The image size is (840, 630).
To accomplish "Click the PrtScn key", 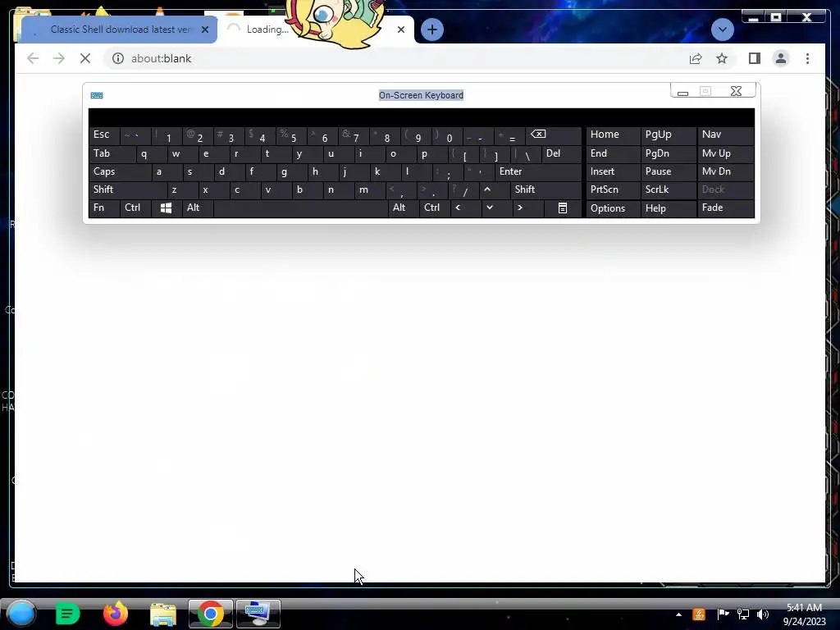I will coord(613,189).
